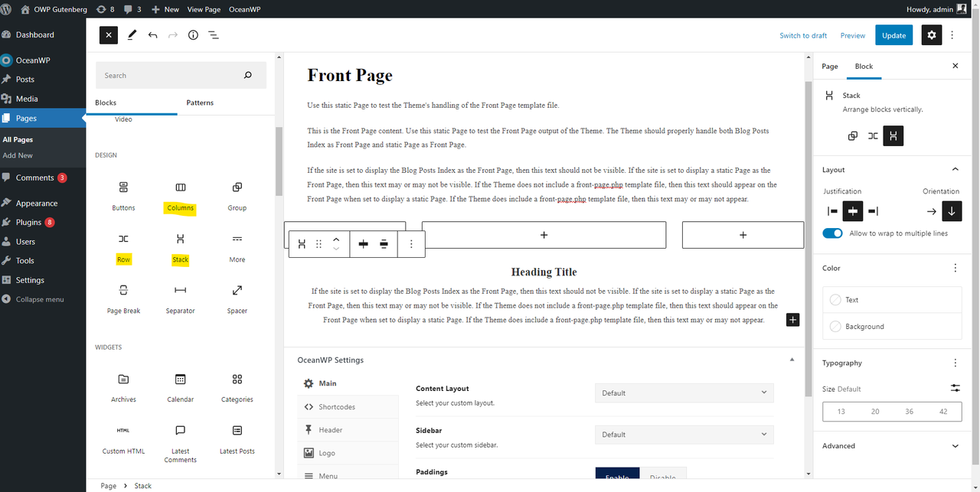980x492 pixels.
Task: Open the Content Layout dropdown
Action: pyautogui.click(x=684, y=393)
